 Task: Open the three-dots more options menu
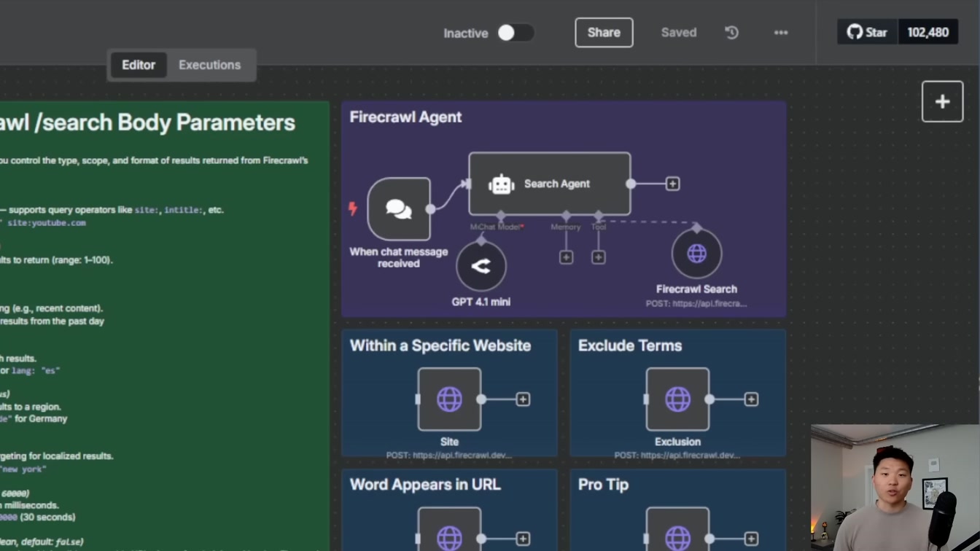[781, 33]
